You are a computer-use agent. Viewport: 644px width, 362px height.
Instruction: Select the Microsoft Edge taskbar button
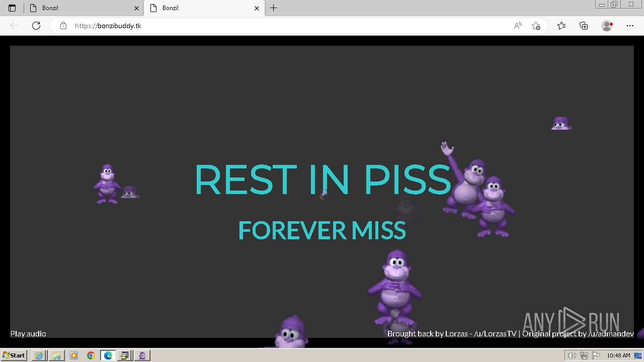[x=108, y=355]
